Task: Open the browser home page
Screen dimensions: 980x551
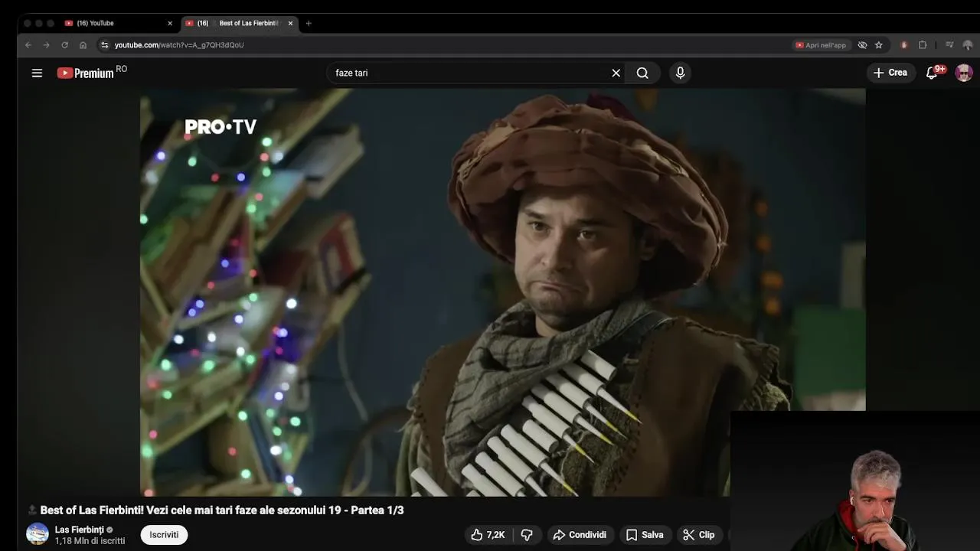Action: [83, 45]
